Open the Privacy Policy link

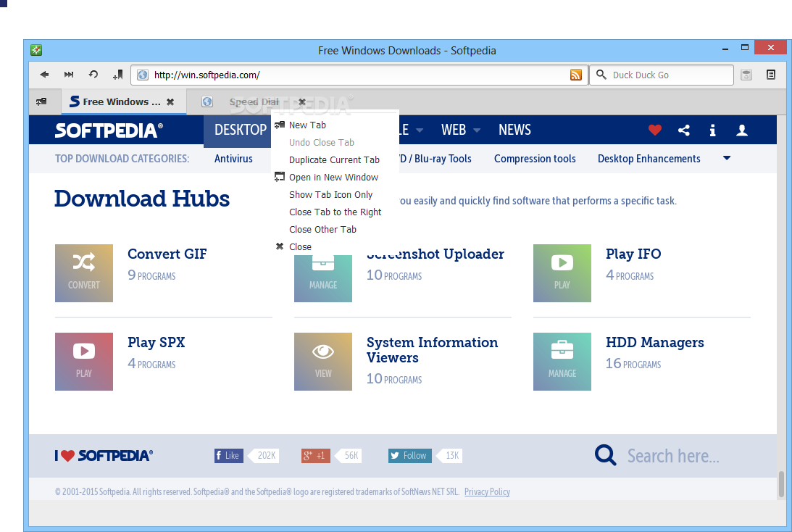[487, 491]
